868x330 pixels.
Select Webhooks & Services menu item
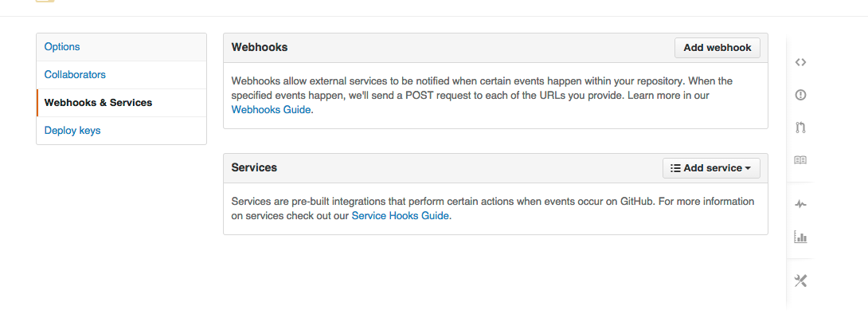pos(98,103)
